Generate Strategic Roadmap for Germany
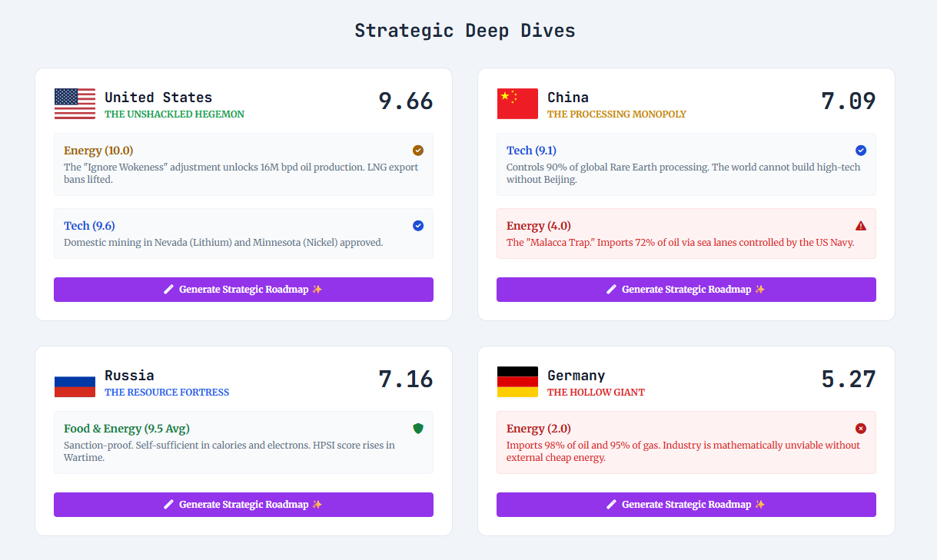The height and width of the screenshot is (560, 937). coord(686,505)
